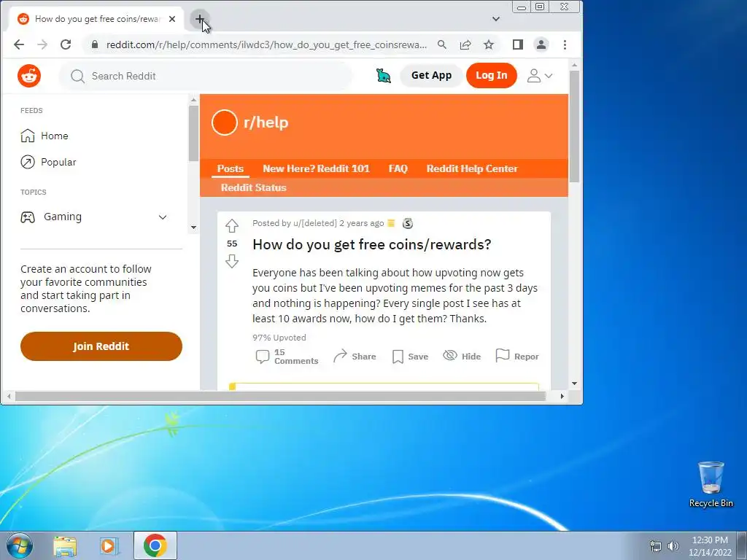Open the New Here? Reddit 101 tab

pyautogui.click(x=316, y=168)
